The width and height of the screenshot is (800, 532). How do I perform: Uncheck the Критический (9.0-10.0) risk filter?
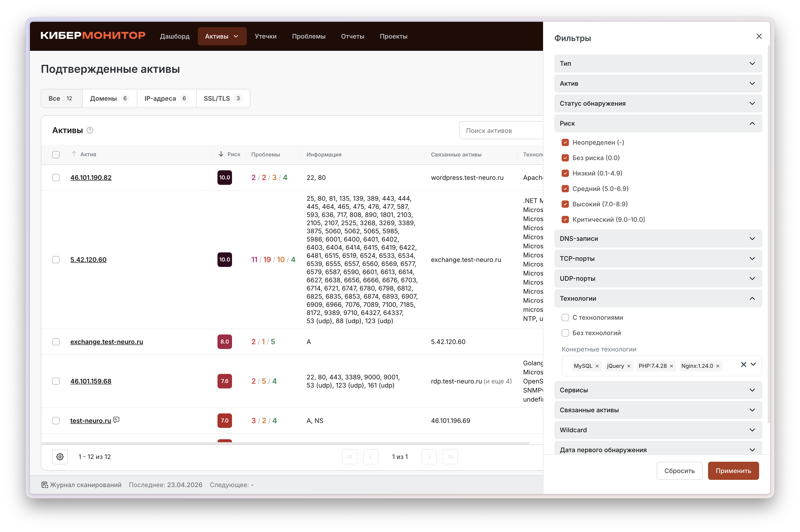pyautogui.click(x=565, y=220)
